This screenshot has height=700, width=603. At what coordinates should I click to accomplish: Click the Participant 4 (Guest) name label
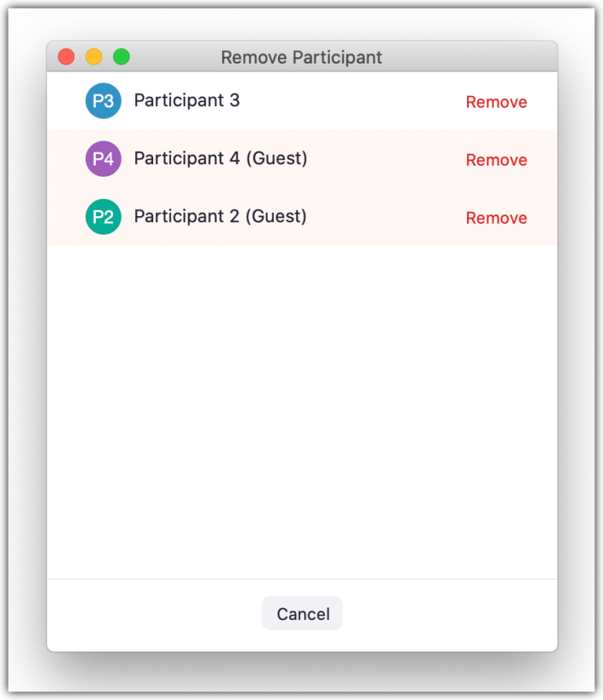(x=220, y=158)
